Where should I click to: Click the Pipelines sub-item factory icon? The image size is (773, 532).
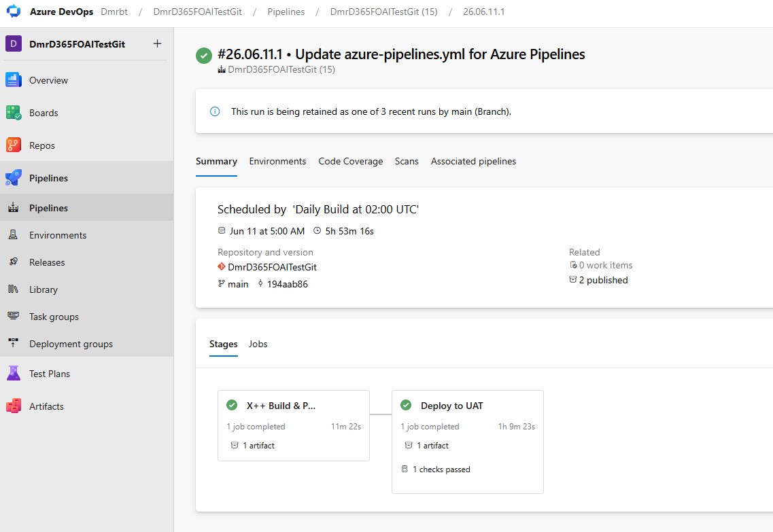pyautogui.click(x=14, y=208)
